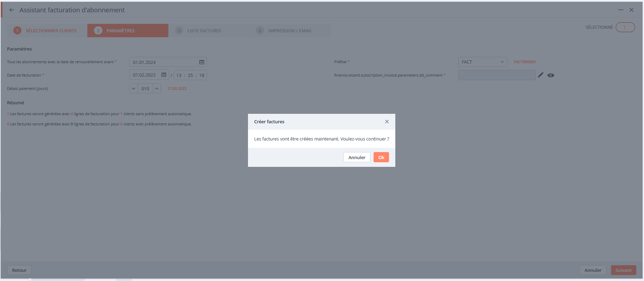Click the Retour button at bottom left
The height and width of the screenshot is (281, 644).
tap(19, 270)
